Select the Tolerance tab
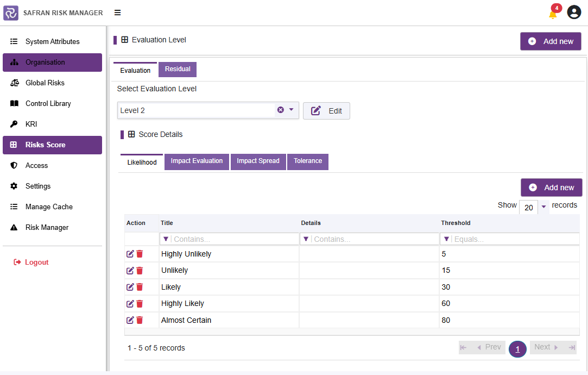 click(307, 161)
